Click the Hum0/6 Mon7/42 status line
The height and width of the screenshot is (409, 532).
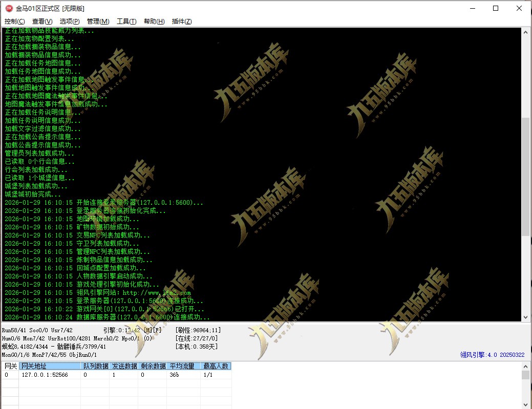pyautogui.click(x=77, y=338)
